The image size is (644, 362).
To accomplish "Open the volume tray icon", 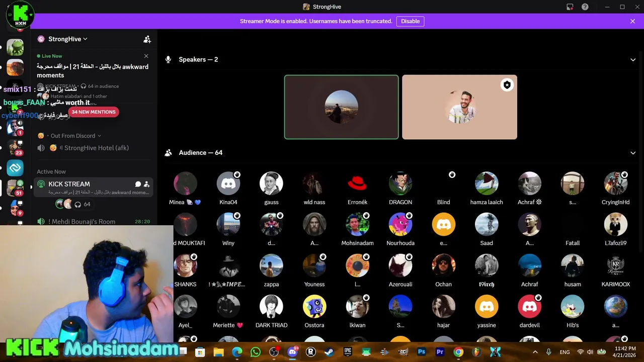I will (590, 352).
